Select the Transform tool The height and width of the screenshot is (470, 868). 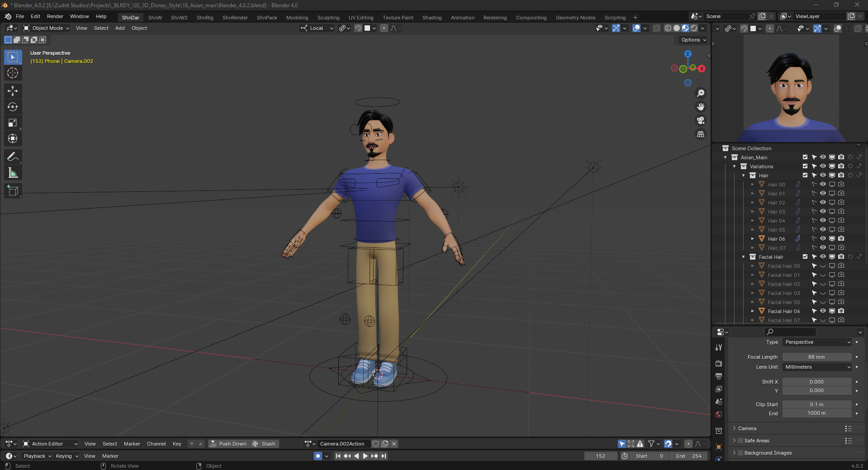point(13,138)
